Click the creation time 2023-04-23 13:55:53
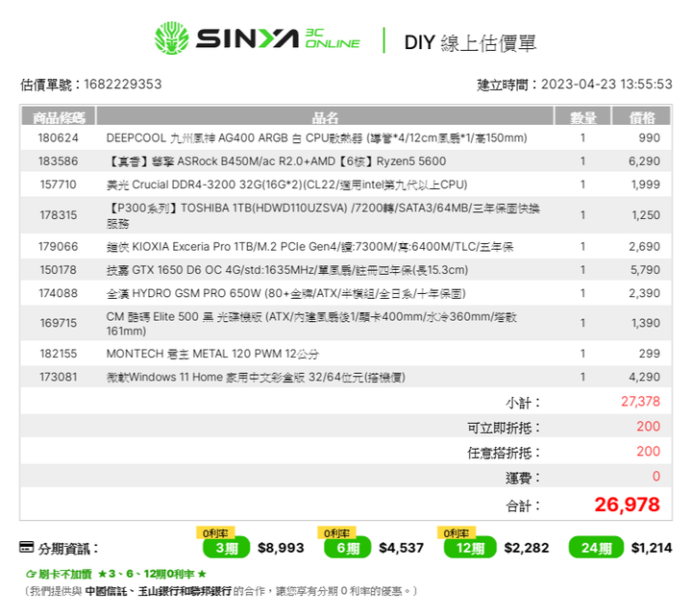 (x=606, y=85)
